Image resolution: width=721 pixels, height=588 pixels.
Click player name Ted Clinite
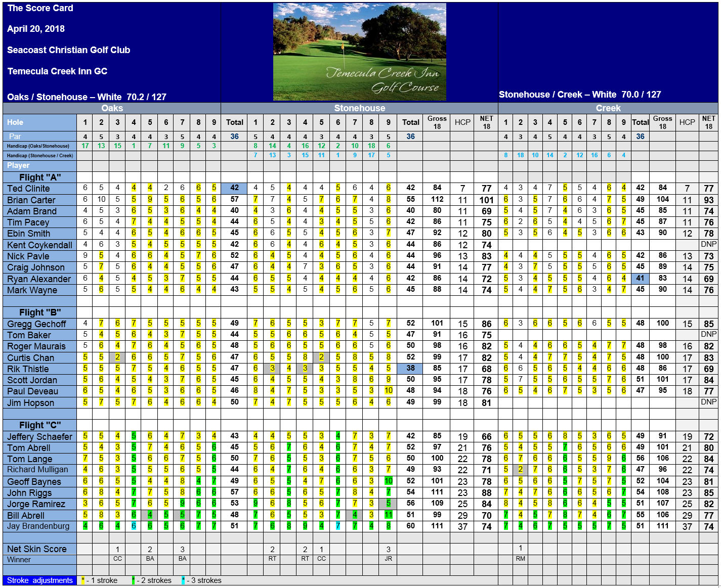(x=28, y=189)
